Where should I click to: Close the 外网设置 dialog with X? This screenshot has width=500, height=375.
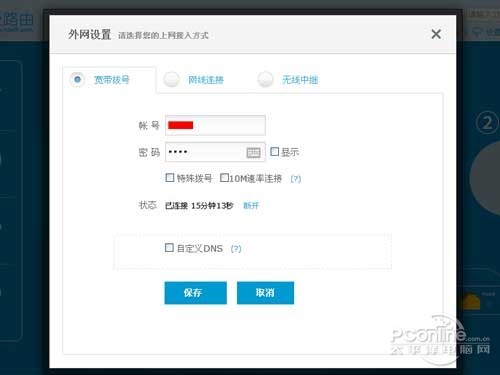pyautogui.click(x=436, y=34)
